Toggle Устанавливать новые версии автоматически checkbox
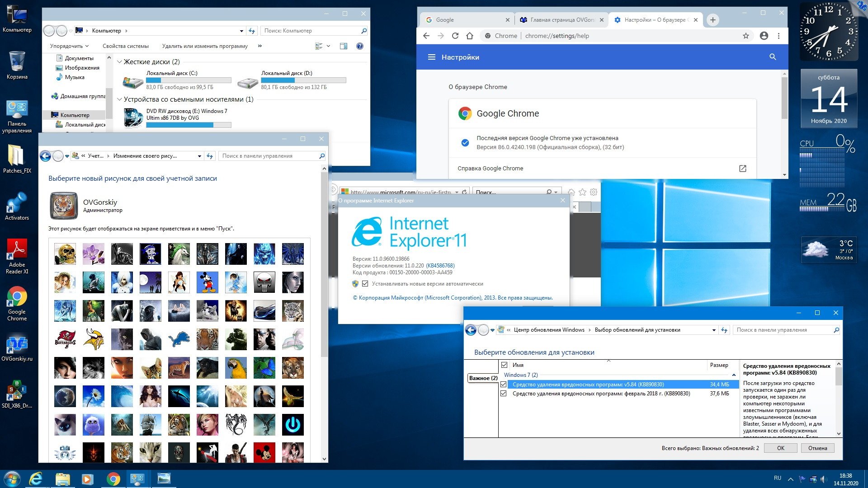 tap(365, 284)
